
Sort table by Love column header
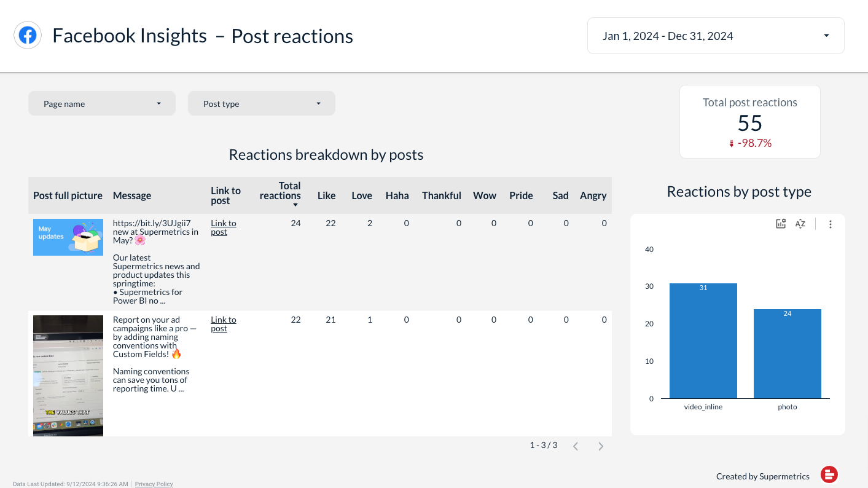click(362, 195)
